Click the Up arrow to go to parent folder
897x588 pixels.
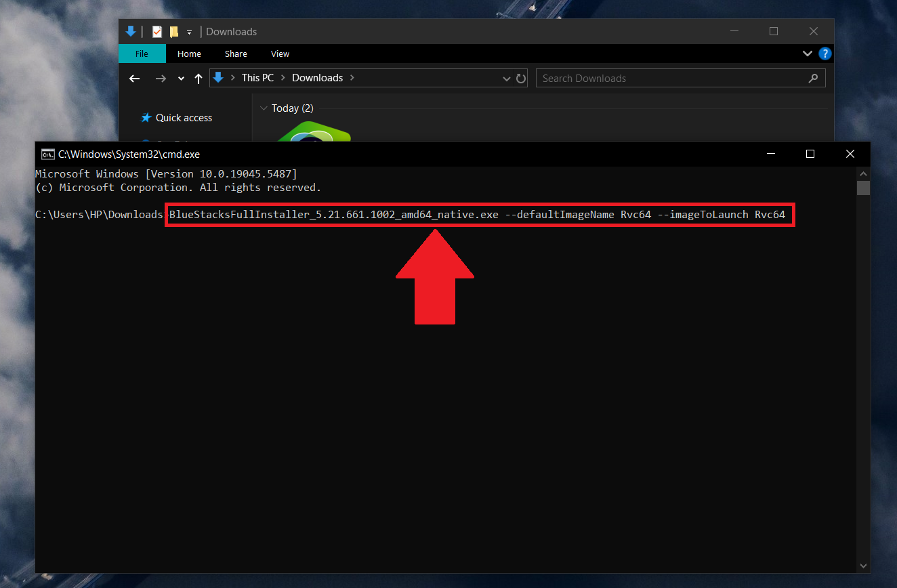click(x=198, y=78)
